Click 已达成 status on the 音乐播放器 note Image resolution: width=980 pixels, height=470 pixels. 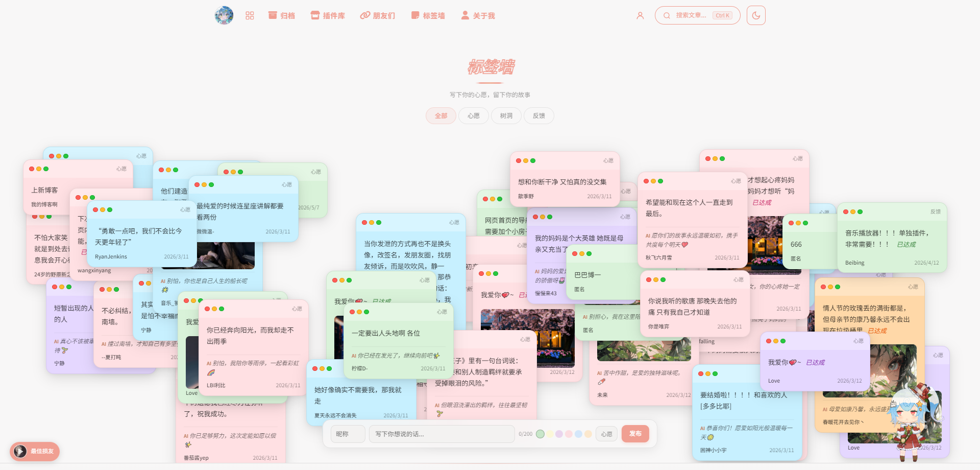[906, 245]
